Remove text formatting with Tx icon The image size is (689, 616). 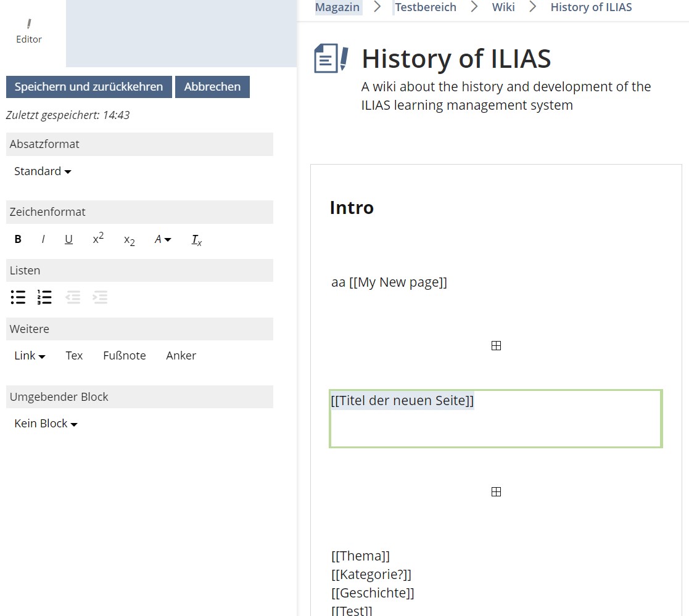[196, 240]
